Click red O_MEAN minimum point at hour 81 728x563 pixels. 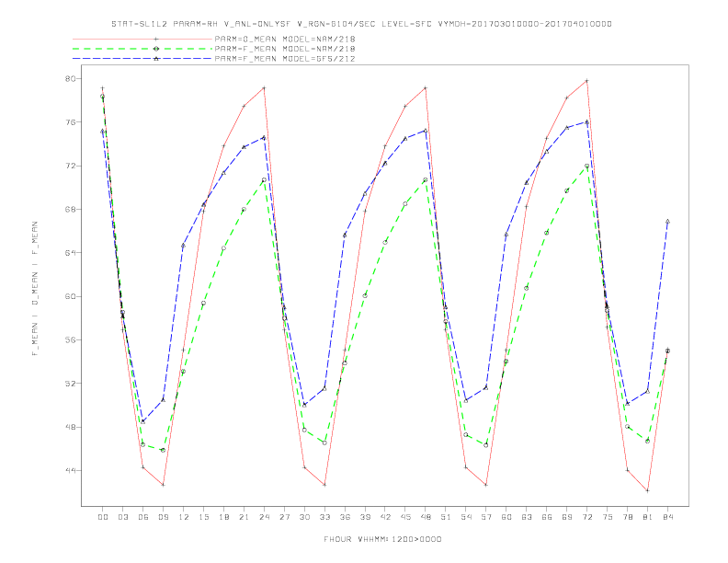pos(648,490)
